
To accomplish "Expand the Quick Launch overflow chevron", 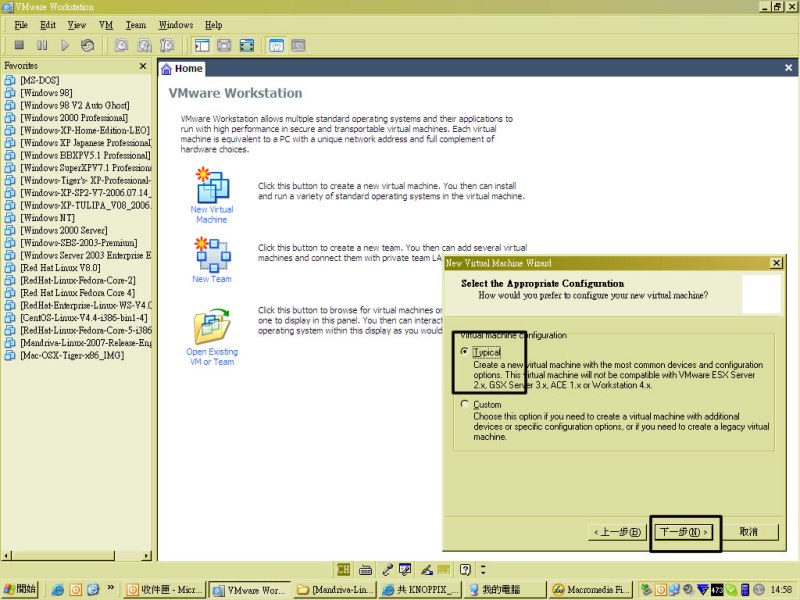I will point(110,588).
